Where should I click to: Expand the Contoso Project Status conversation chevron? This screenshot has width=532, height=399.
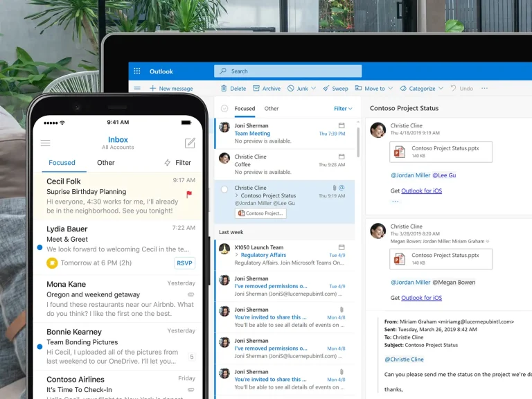click(x=237, y=195)
